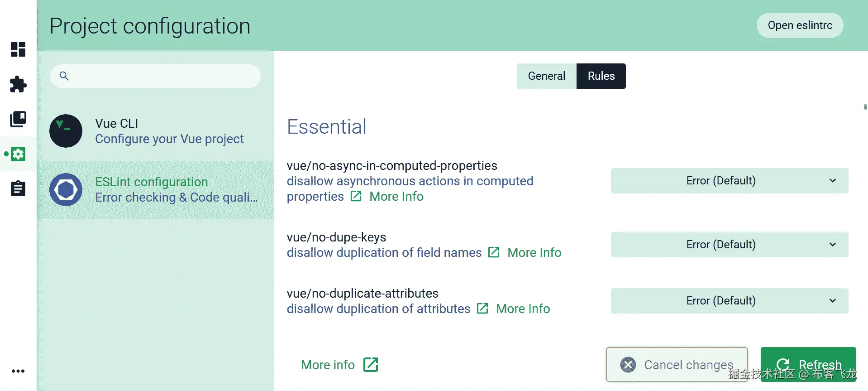868x391 pixels.
Task: Expand the vue/no-dupe-keys severity dropdown
Action: [x=729, y=245]
